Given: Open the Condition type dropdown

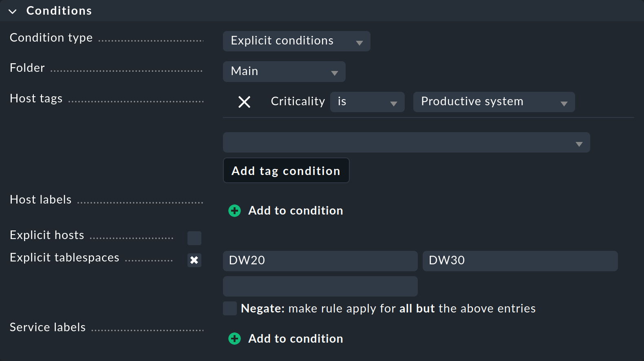Looking at the screenshot, I should (x=296, y=41).
